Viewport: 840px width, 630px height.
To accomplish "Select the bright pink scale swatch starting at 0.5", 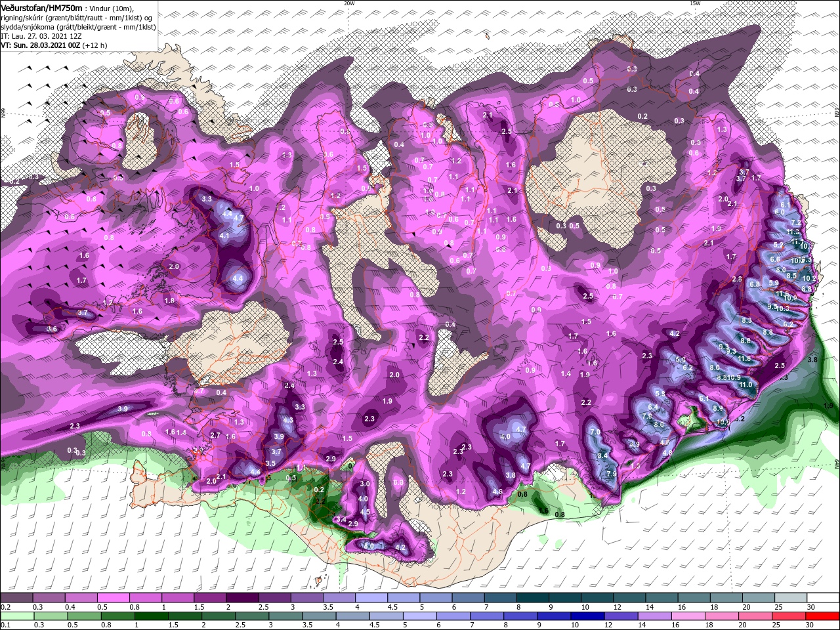I will [113, 598].
